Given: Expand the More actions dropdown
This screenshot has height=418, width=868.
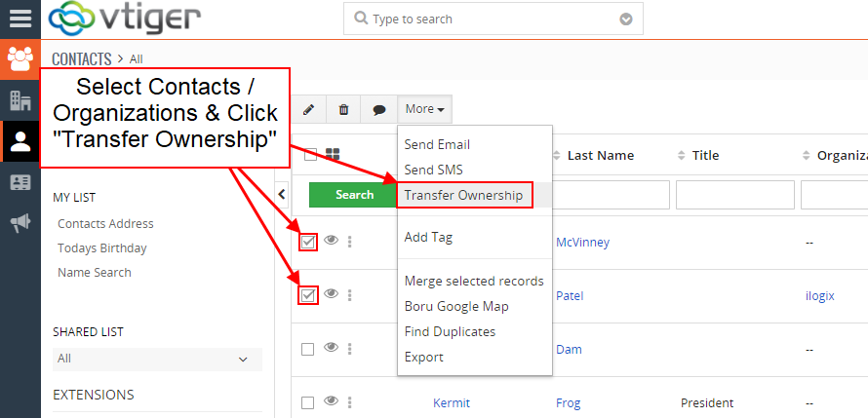Looking at the screenshot, I should click(424, 109).
